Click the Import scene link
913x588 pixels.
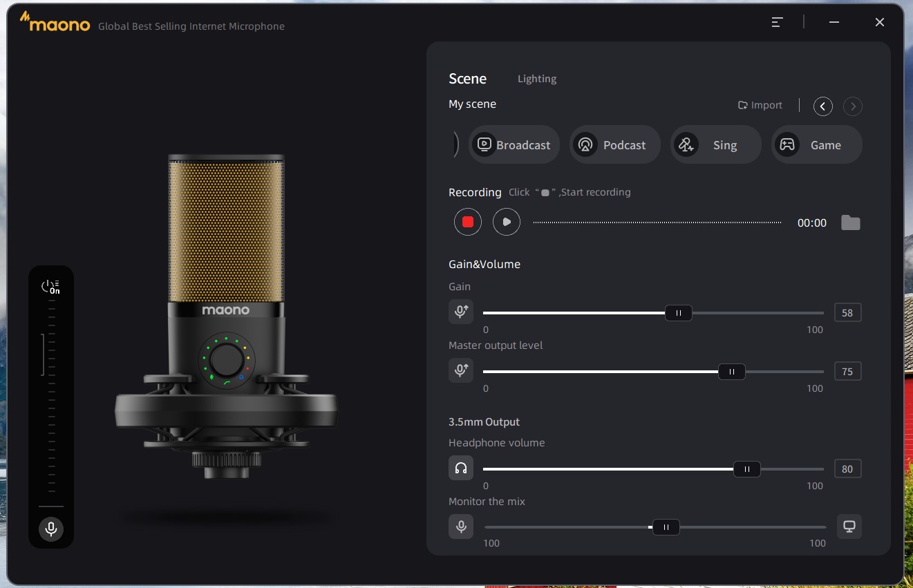760,105
